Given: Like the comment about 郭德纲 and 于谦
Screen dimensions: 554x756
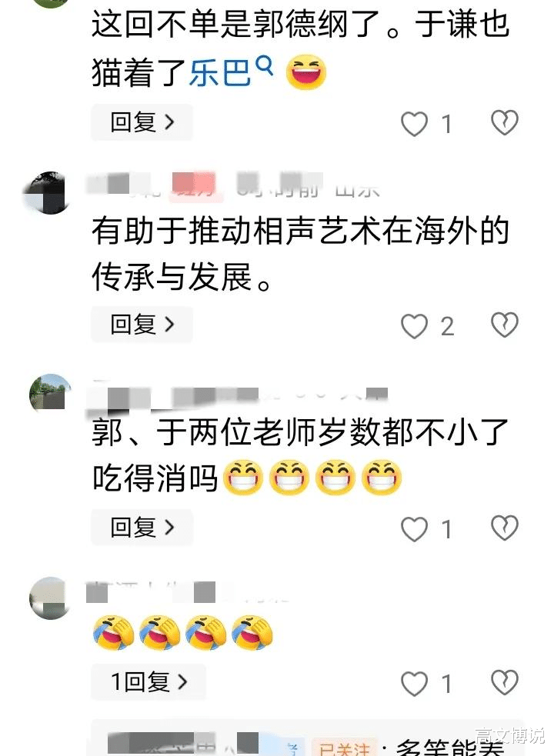Looking at the screenshot, I should click(x=415, y=123).
